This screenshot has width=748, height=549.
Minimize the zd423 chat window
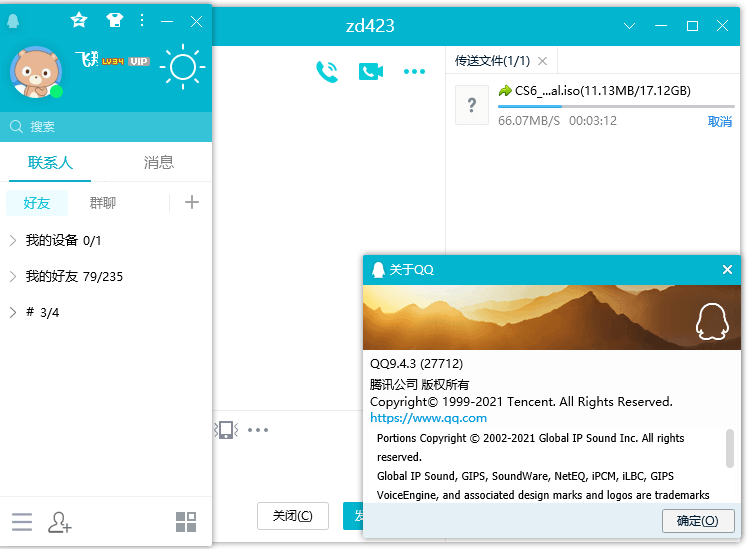(x=661, y=26)
